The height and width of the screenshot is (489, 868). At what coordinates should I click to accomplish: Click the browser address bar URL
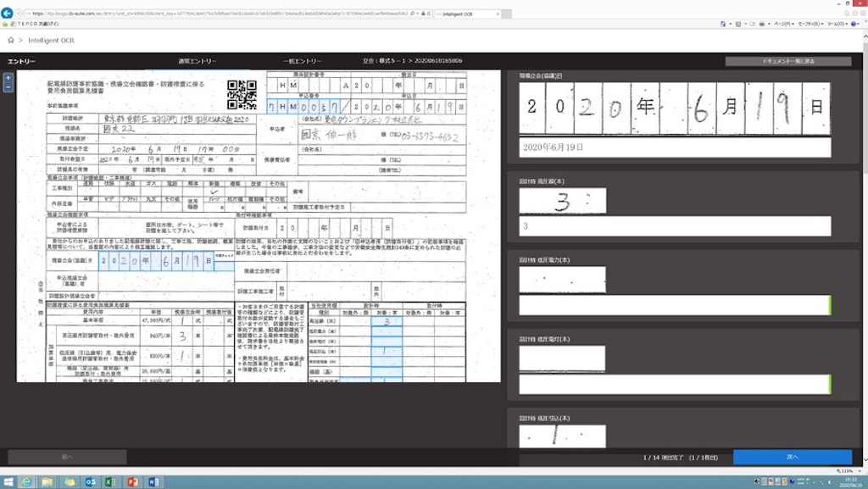pyautogui.click(x=220, y=14)
